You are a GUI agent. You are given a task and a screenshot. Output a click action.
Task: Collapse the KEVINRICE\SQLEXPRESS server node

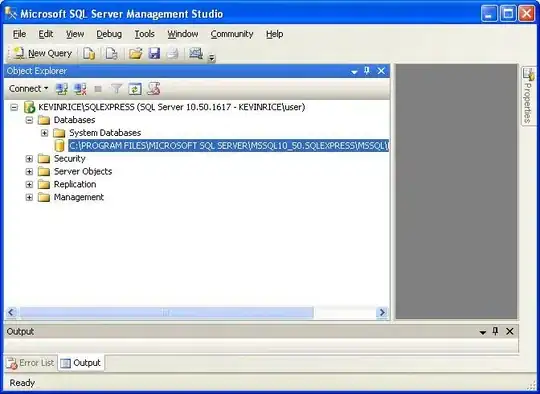(14, 107)
